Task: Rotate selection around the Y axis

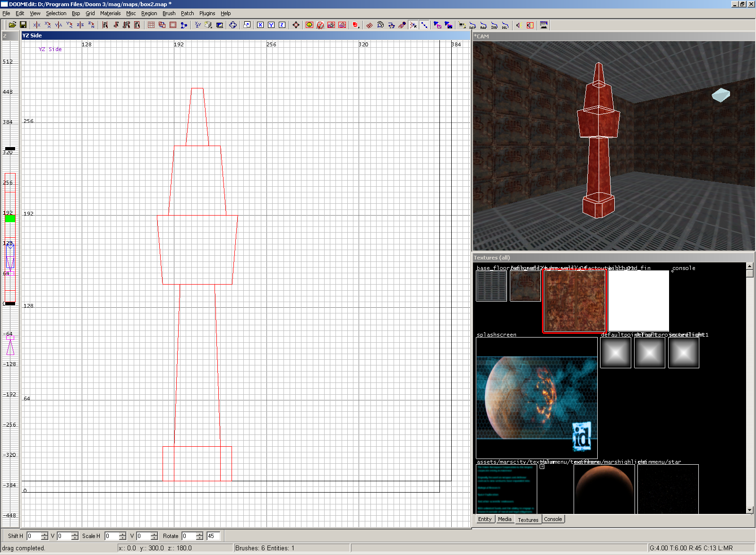Action: [x=69, y=25]
